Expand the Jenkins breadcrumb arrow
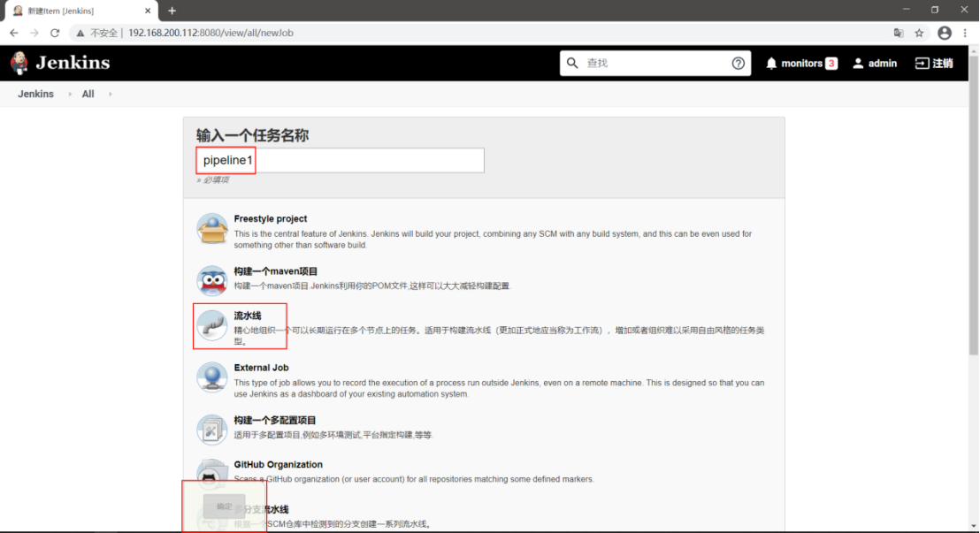Image resolution: width=980 pixels, height=533 pixels. click(69, 94)
